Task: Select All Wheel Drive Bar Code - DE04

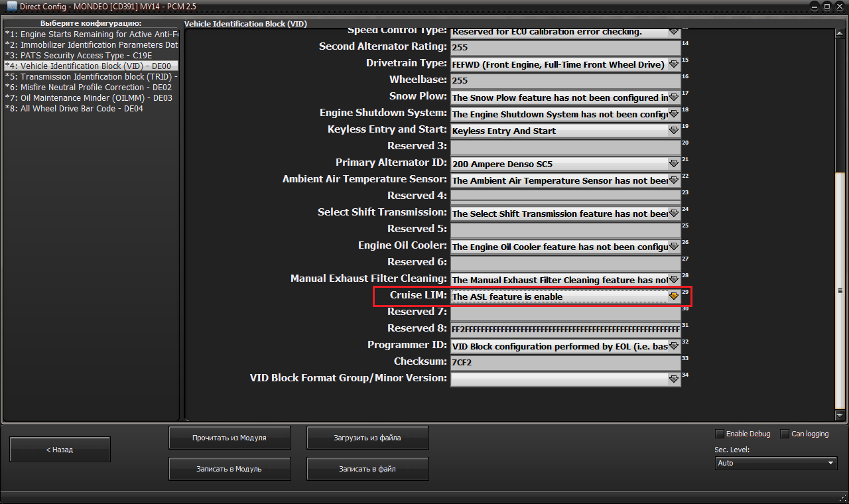Action: coord(74,109)
